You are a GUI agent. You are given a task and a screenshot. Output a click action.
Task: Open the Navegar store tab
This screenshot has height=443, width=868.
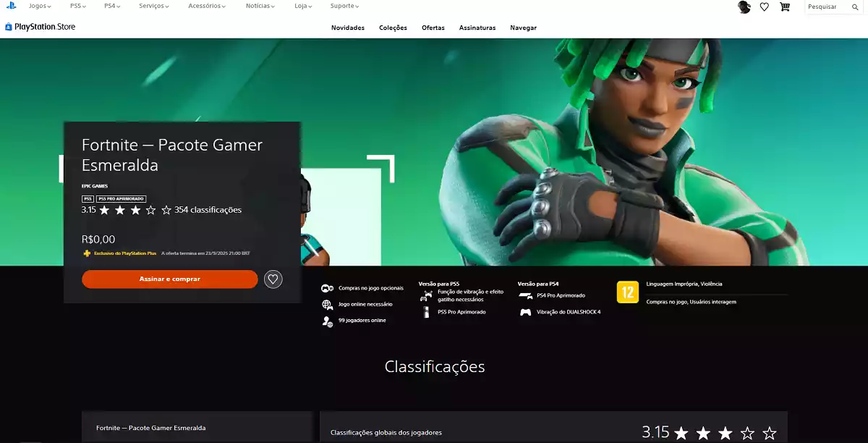coord(523,28)
